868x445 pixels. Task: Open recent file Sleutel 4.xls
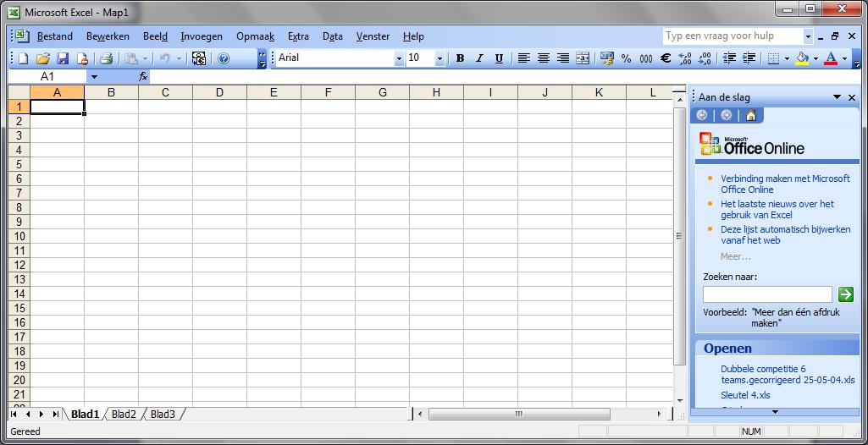tap(745, 395)
